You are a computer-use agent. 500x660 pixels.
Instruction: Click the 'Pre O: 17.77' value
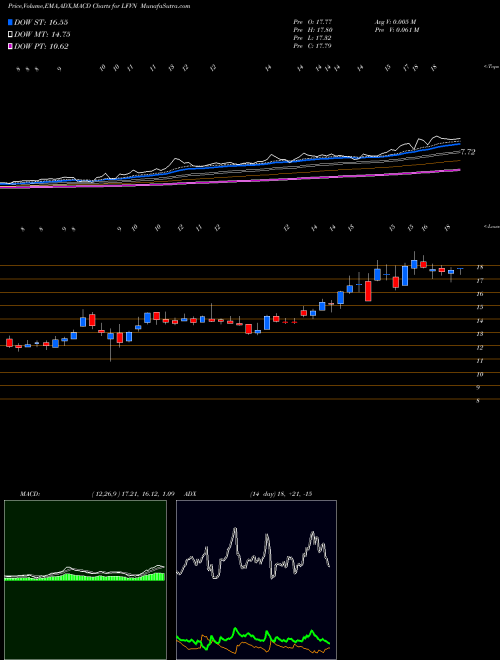pos(313,22)
